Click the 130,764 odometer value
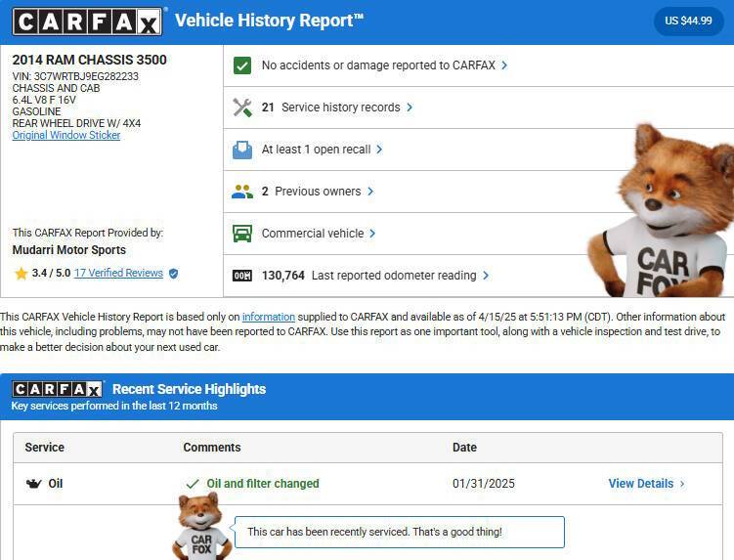 [283, 276]
